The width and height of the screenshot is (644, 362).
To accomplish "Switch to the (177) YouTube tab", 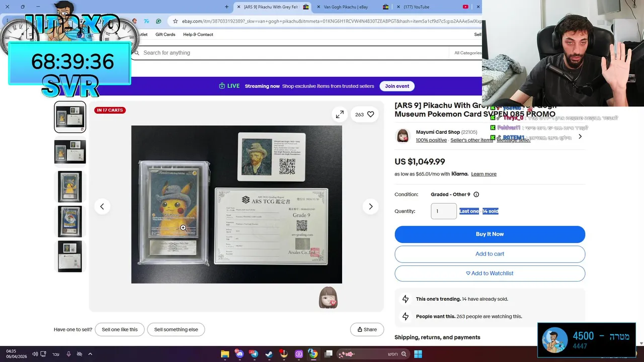I will click(432, 7).
